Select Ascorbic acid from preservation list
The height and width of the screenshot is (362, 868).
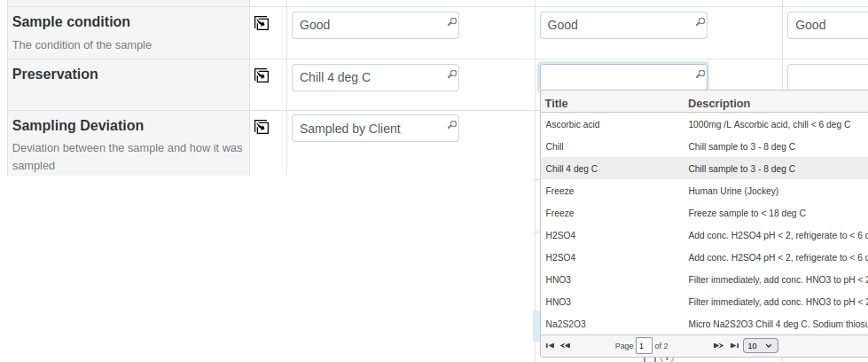(573, 124)
